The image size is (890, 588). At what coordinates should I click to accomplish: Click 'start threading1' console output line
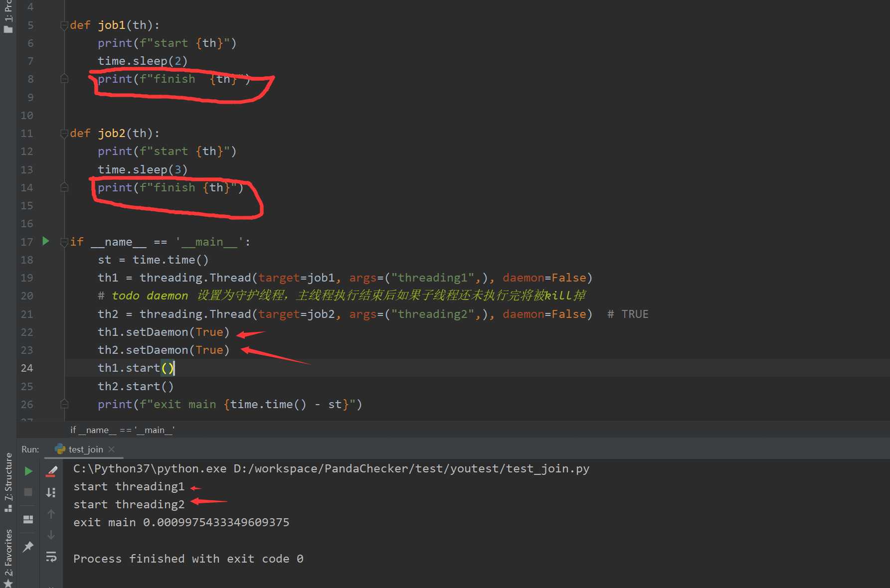pyautogui.click(x=129, y=486)
